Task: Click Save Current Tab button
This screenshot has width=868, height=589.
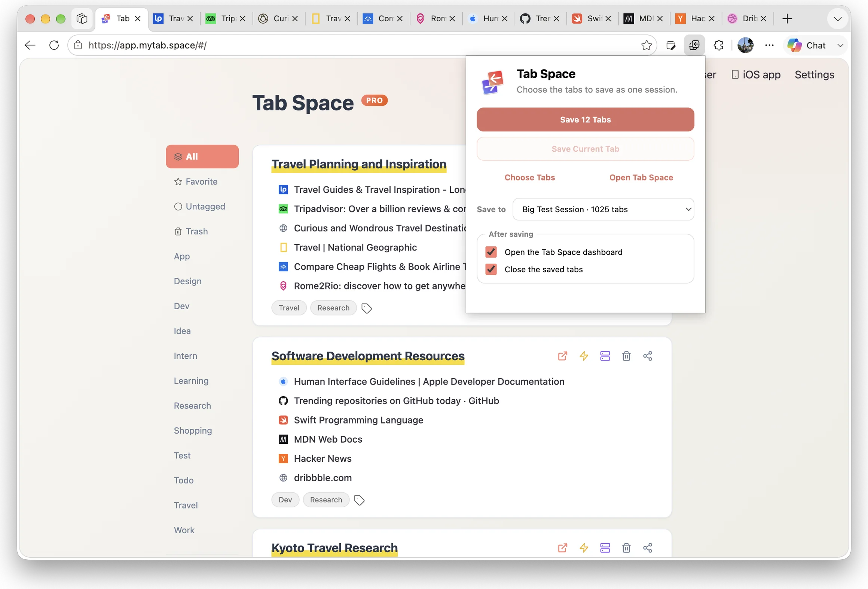Action: coord(585,149)
